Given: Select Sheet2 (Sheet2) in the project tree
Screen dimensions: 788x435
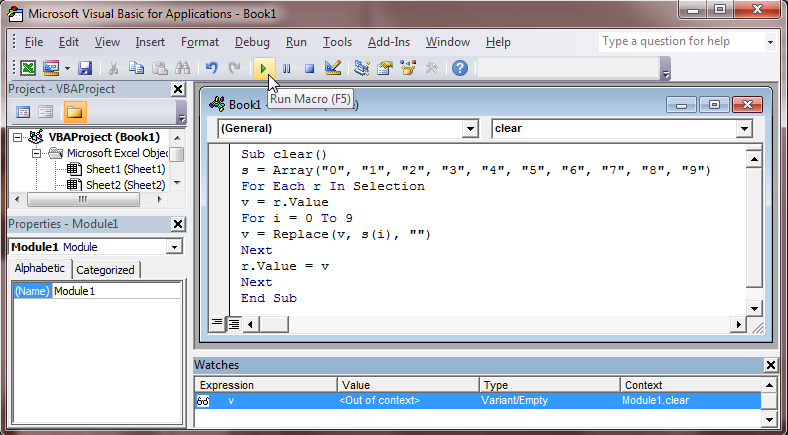Looking at the screenshot, I should (x=126, y=185).
